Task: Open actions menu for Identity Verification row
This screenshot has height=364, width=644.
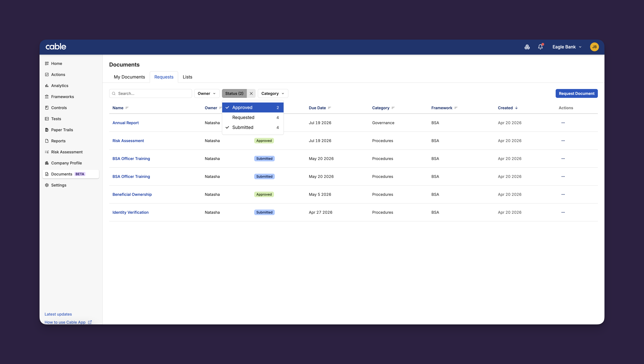Action: click(563, 212)
